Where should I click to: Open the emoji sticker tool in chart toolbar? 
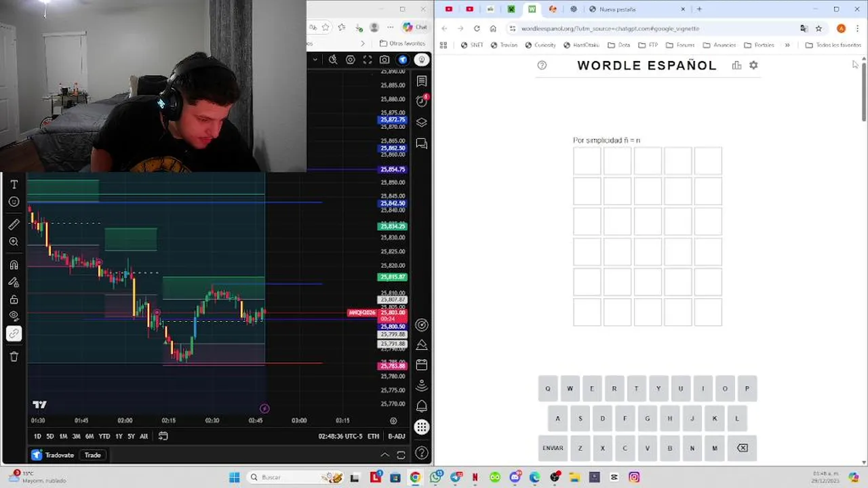pyautogui.click(x=14, y=202)
